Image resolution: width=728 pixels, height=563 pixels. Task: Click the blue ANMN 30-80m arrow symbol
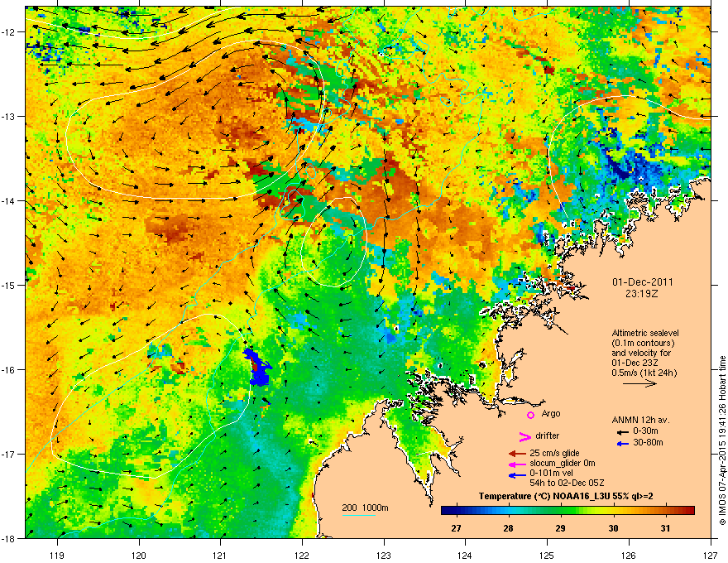click(623, 443)
